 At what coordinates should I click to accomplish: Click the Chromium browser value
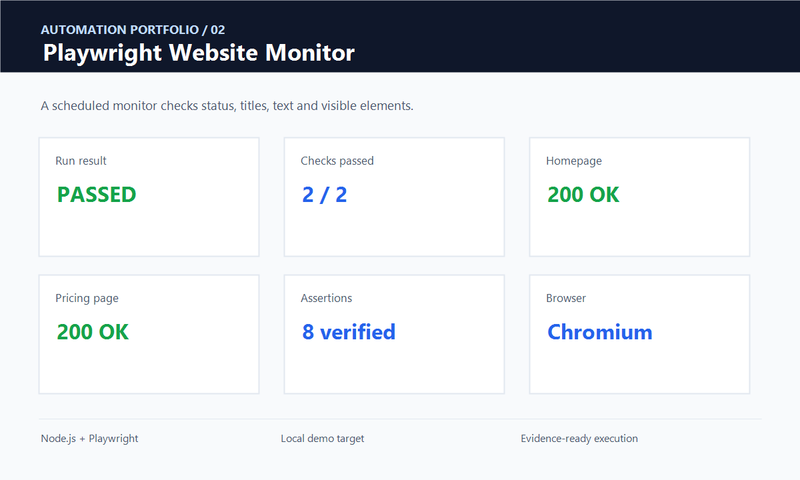point(600,332)
